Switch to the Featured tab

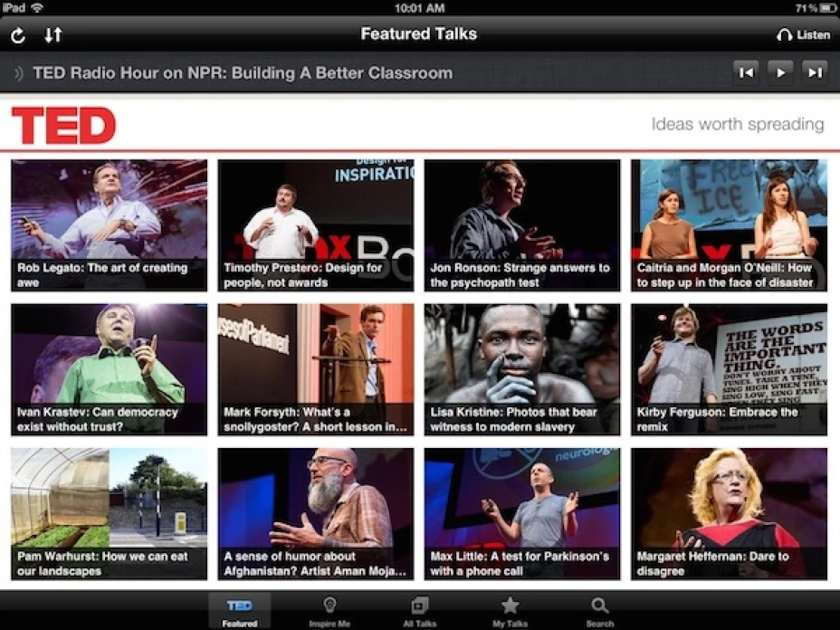(x=240, y=606)
